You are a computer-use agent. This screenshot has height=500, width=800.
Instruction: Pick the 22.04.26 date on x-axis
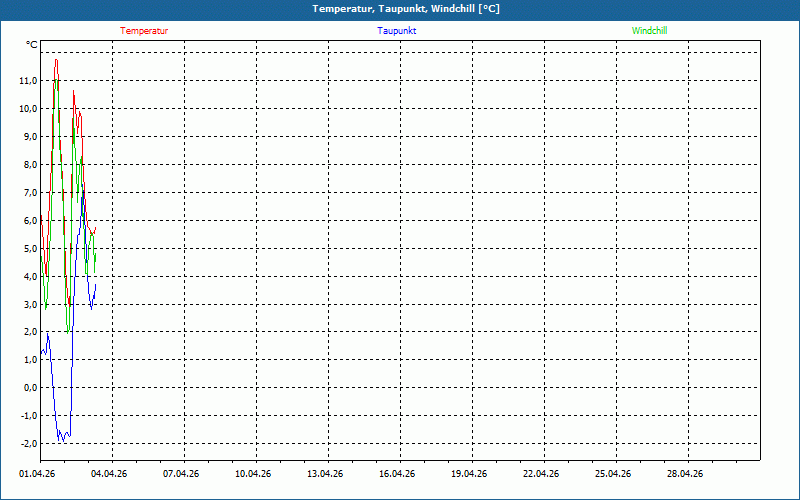pos(542,474)
